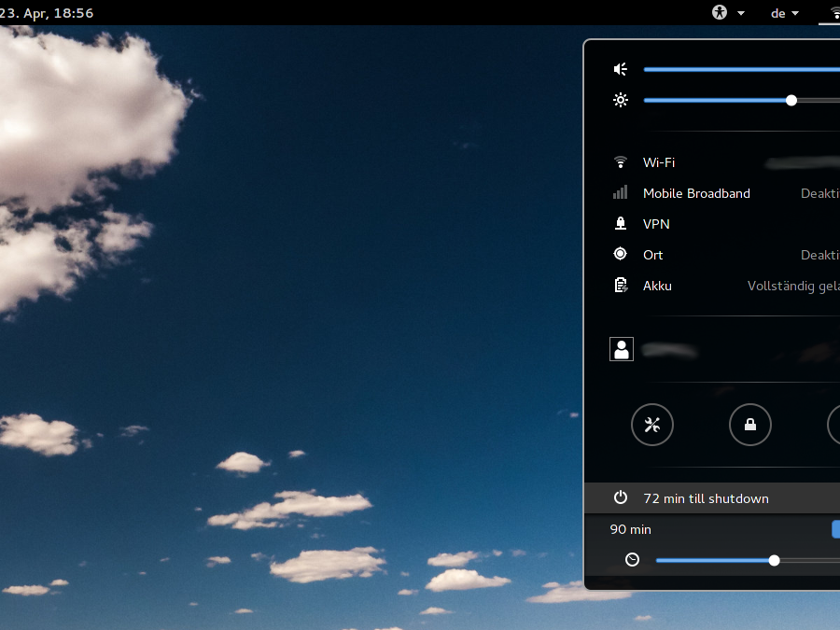
Task: Click the VPN padlock icon
Action: click(x=620, y=223)
